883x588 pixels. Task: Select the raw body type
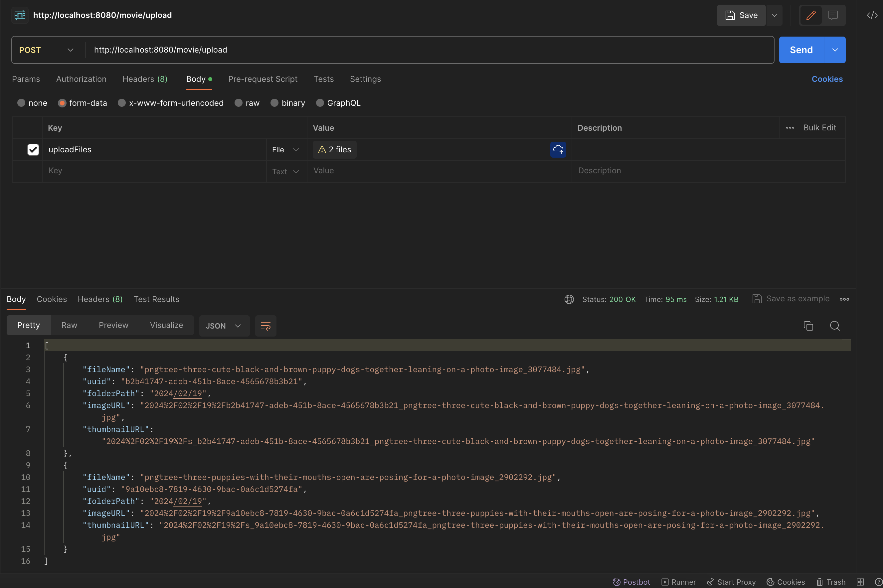pos(247,103)
